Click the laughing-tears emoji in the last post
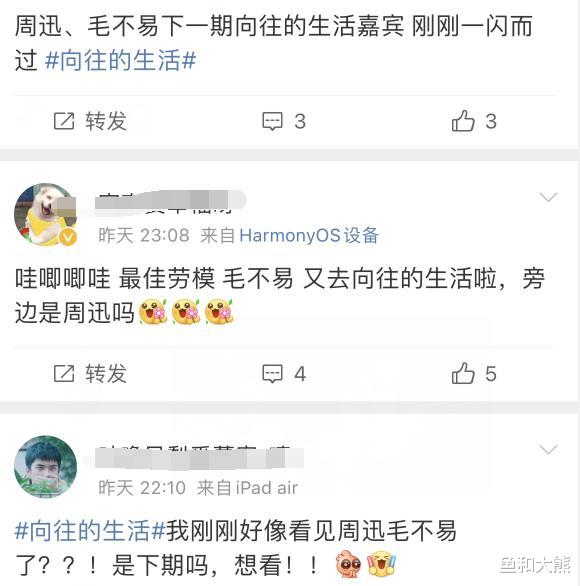Viewport: 580px width, 586px height. click(382, 564)
